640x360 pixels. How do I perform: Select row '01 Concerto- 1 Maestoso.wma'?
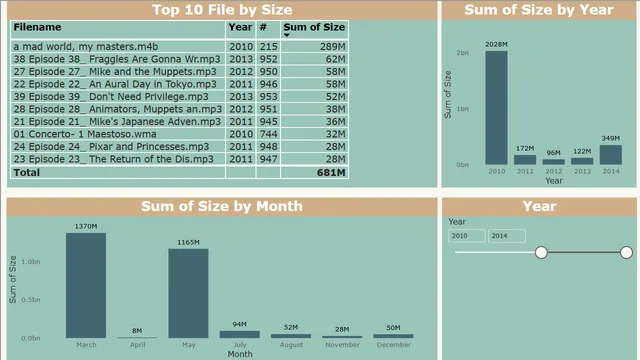(x=180, y=134)
